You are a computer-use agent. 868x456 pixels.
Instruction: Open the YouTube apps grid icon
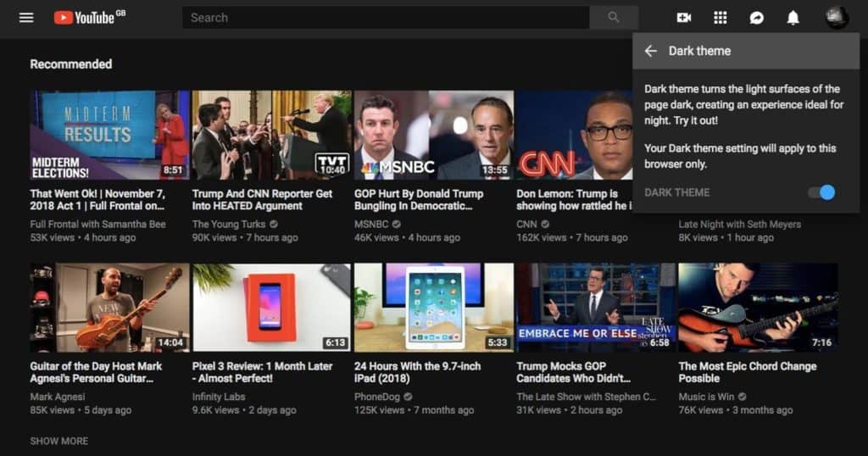pos(721,18)
